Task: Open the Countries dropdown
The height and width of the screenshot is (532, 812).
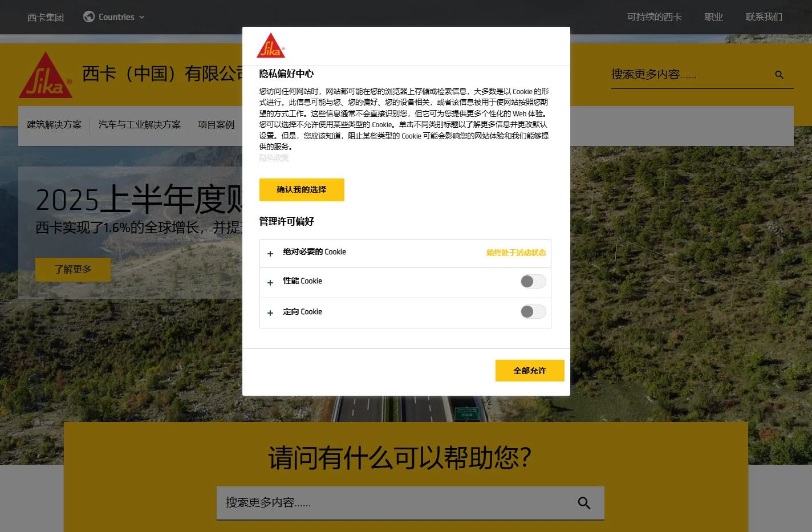Action: (x=114, y=17)
